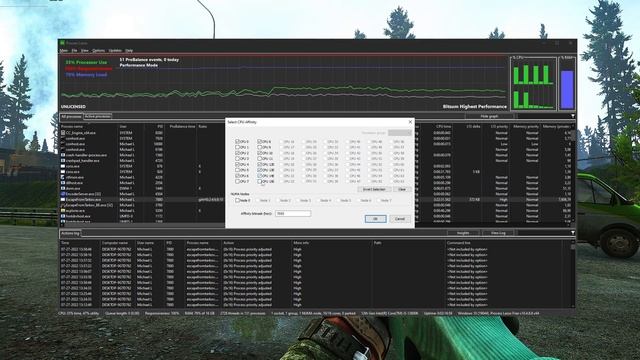Open the Processor group dropdown

400,133
